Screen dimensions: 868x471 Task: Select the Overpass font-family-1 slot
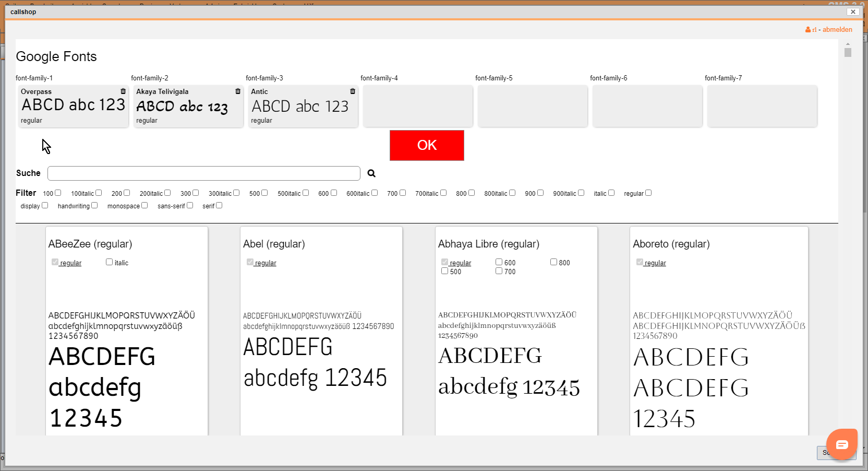pos(74,106)
